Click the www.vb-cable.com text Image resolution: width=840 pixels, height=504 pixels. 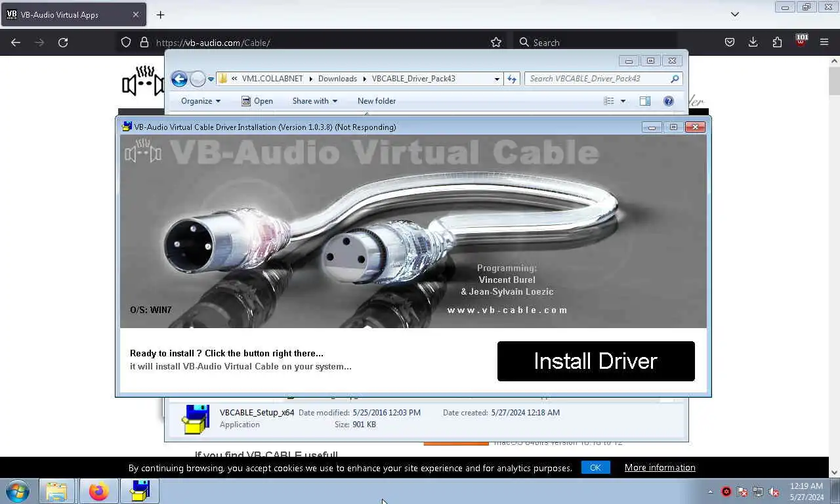click(x=507, y=310)
